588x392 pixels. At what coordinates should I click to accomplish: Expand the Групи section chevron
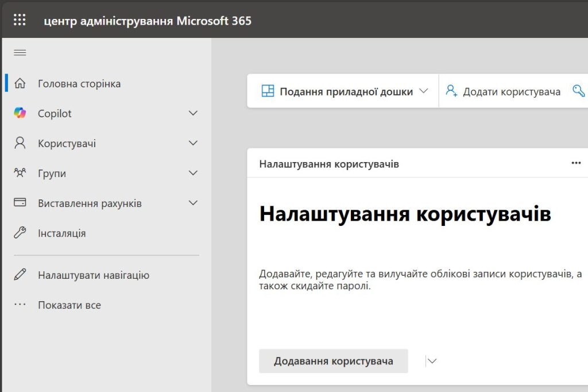point(193,172)
